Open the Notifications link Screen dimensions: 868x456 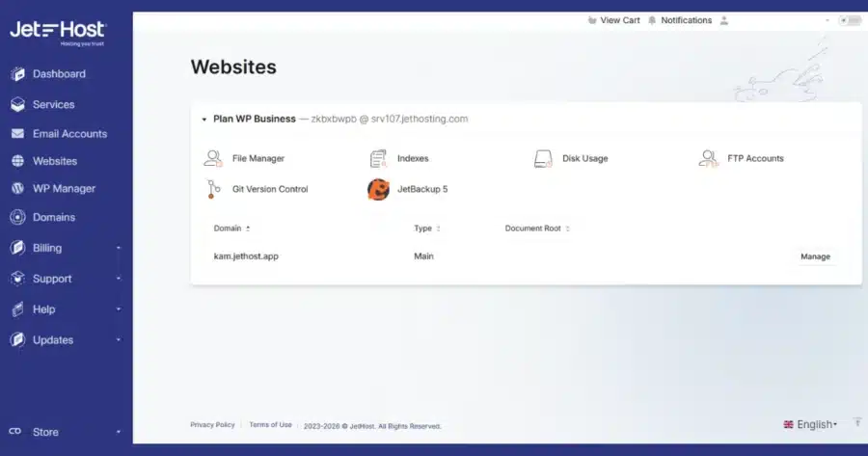[687, 20]
